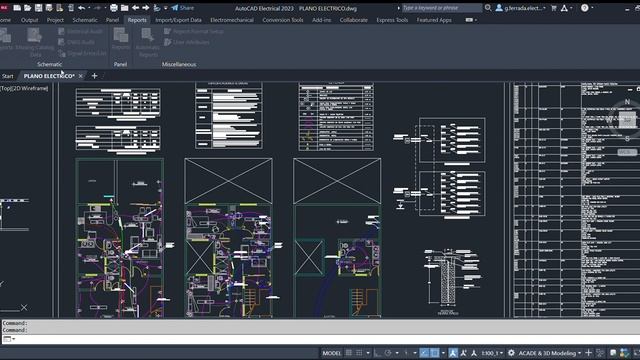Click the Missing Catalog Data icon

34,35
